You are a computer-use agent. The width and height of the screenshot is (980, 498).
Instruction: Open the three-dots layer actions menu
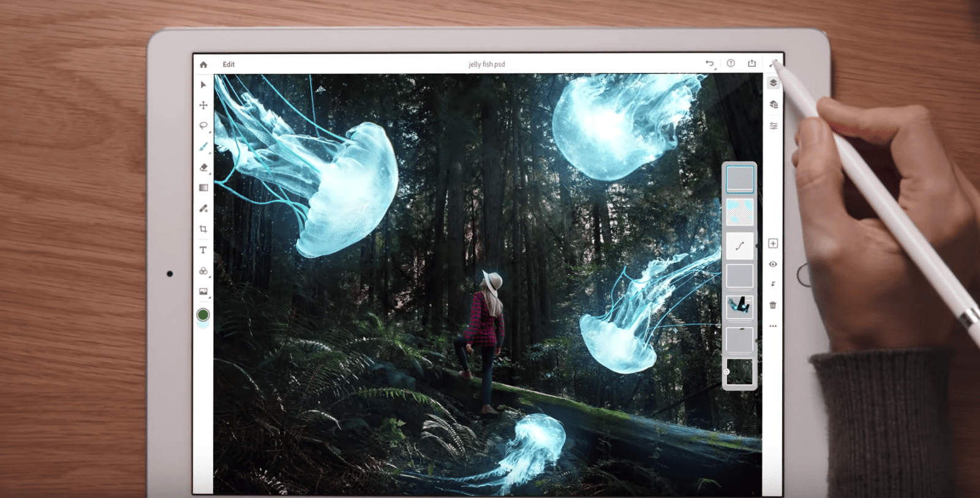[x=773, y=326]
